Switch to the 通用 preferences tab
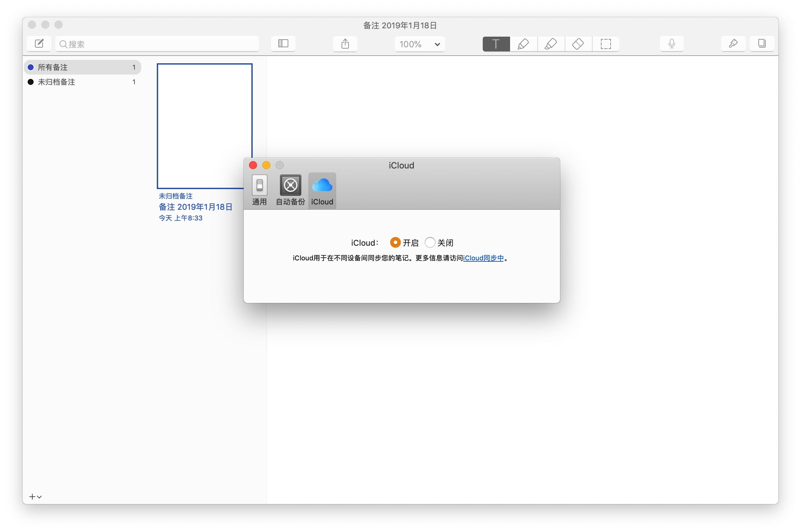 coord(260,190)
